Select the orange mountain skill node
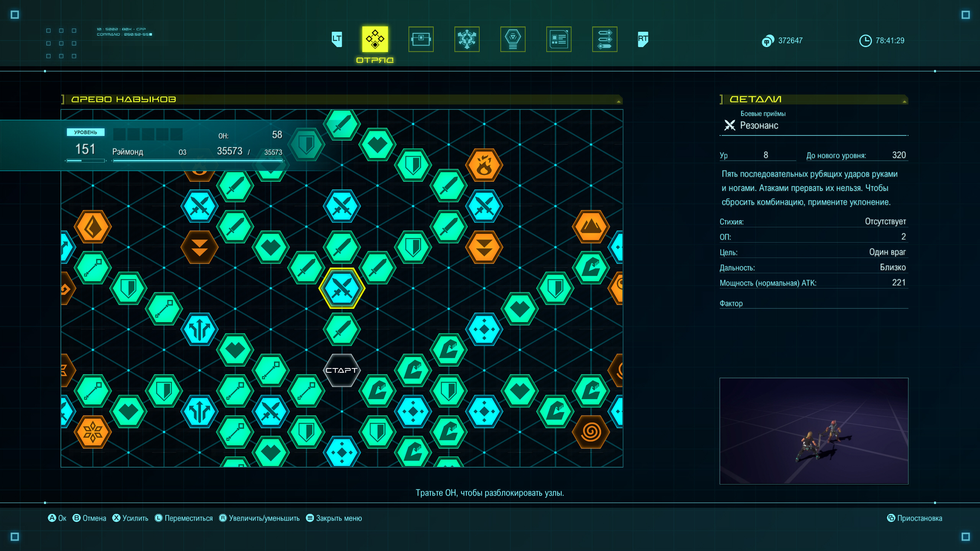The width and height of the screenshot is (980, 551). pos(591,227)
